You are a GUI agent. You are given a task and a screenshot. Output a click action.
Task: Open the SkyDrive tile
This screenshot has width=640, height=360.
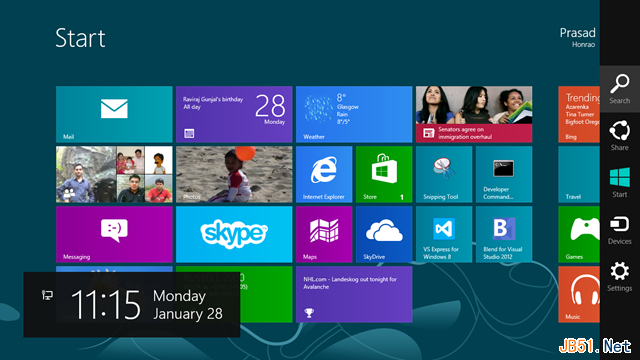tap(384, 234)
